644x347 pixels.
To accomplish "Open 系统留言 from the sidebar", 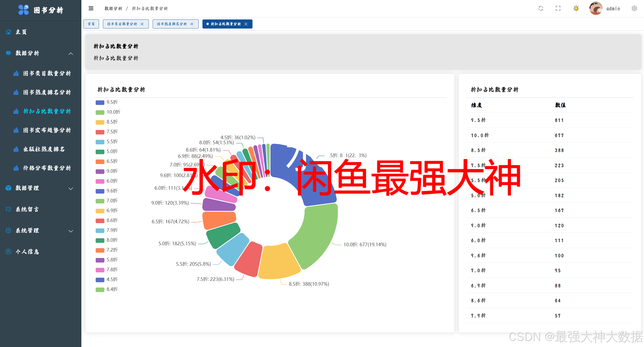I will click(27, 209).
